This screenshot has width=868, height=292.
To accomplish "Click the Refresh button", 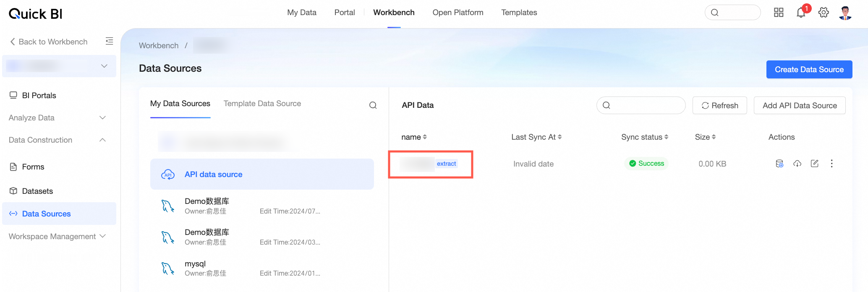I will point(720,105).
